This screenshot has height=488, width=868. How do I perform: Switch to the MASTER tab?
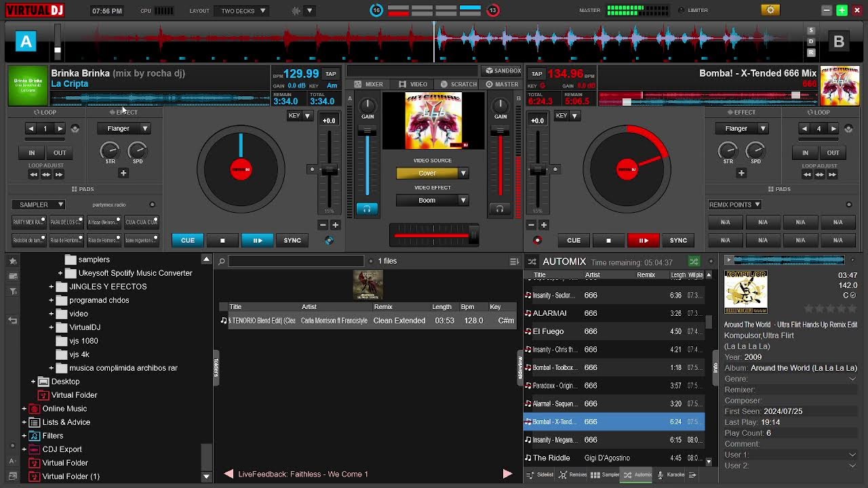click(502, 84)
